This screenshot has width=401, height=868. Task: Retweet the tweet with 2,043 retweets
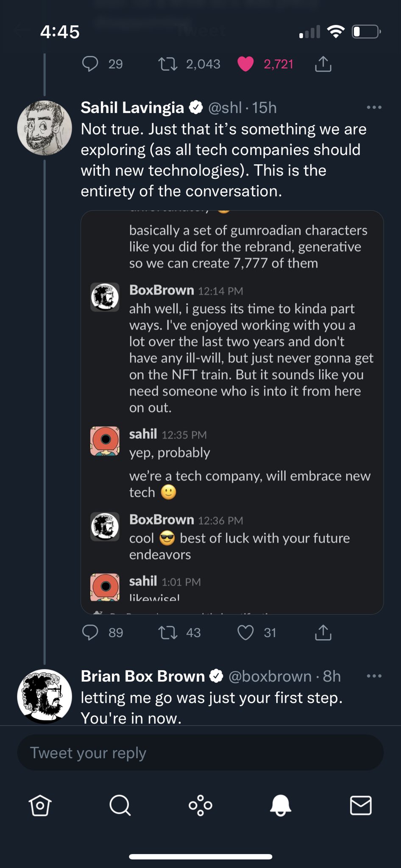(x=168, y=64)
